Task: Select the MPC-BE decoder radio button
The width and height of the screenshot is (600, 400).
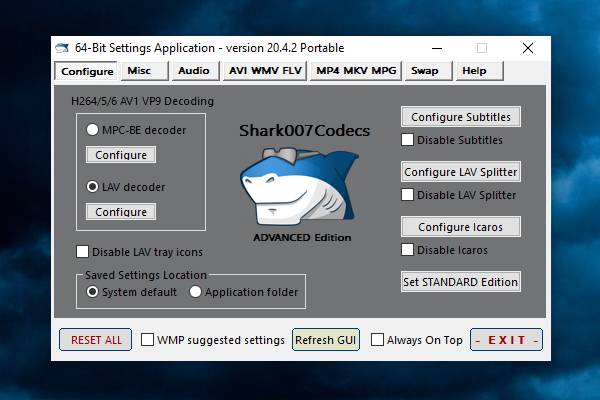Action: [x=93, y=129]
